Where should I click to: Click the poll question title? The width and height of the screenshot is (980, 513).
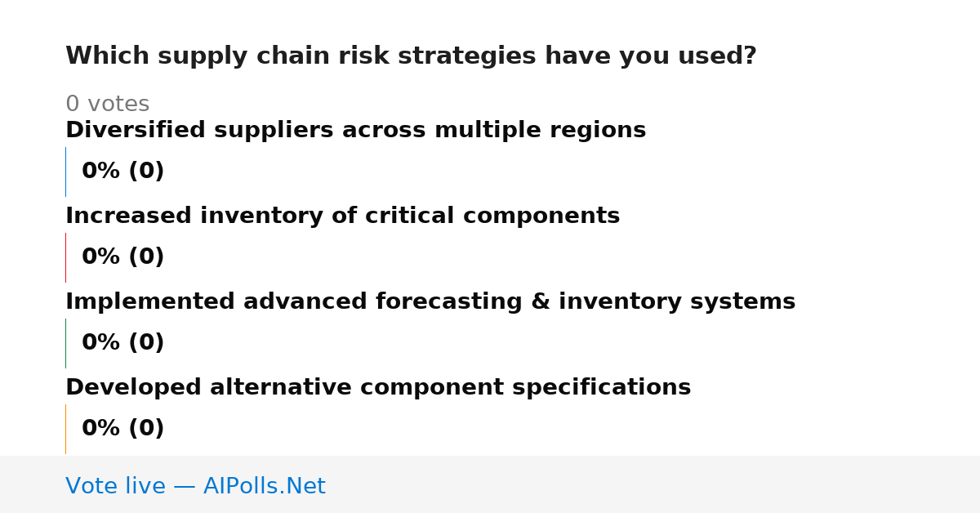coord(411,56)
